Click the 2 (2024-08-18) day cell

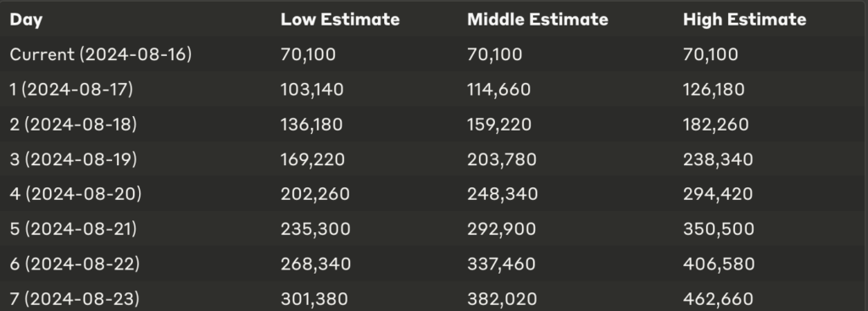click(73, 124)
